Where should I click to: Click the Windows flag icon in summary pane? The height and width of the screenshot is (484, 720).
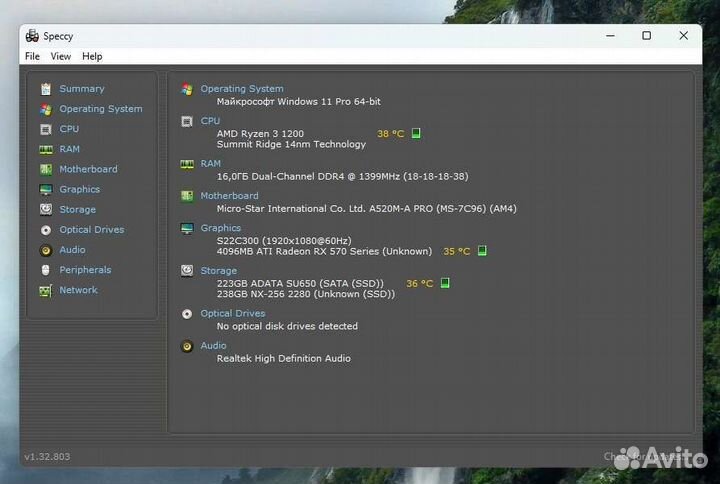(x=187, y=89)
